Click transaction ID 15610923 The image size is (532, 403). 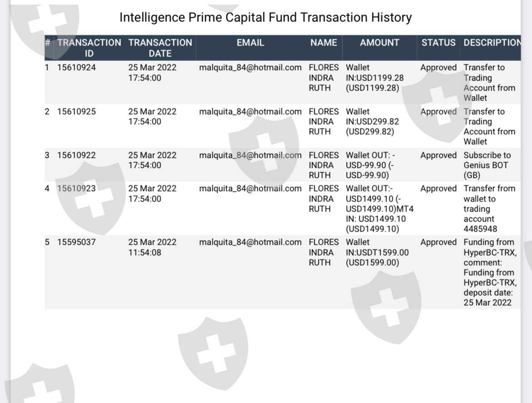76,188
